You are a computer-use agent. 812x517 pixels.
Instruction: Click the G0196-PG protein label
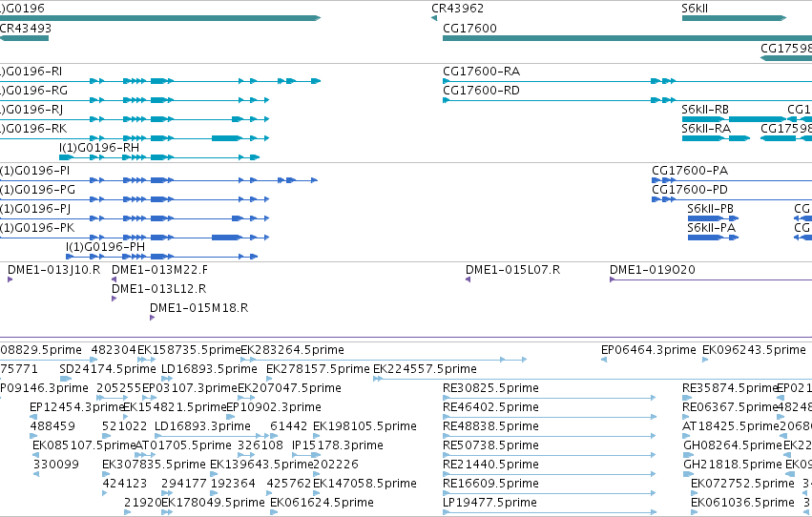click(37, 190)
